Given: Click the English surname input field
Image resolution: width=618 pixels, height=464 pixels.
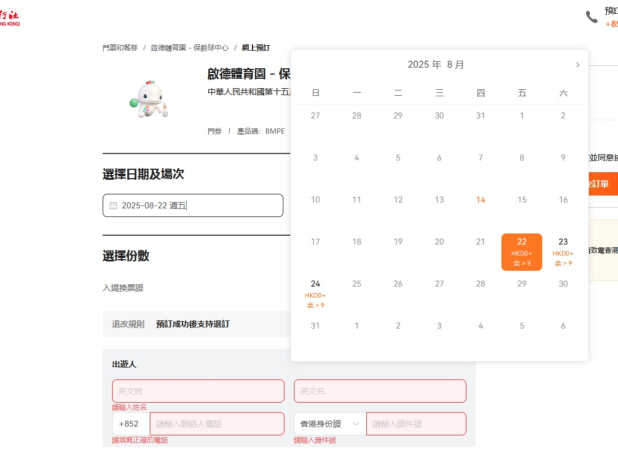Looking at the screenshot, I should point(198,391).
